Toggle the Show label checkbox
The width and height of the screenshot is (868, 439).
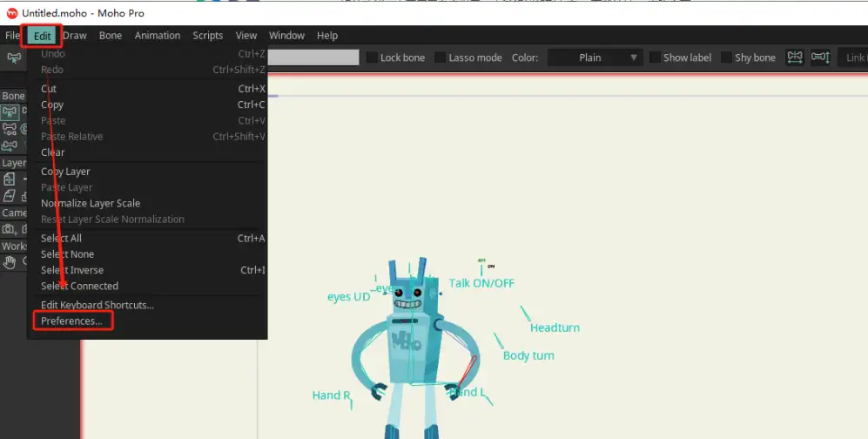click(x=655, y=57)
